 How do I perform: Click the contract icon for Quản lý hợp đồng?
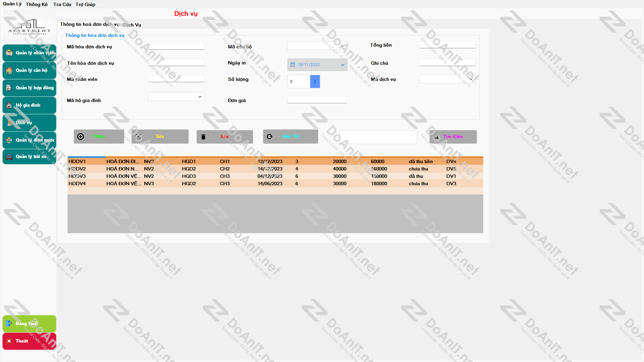(x=9, y=88)
